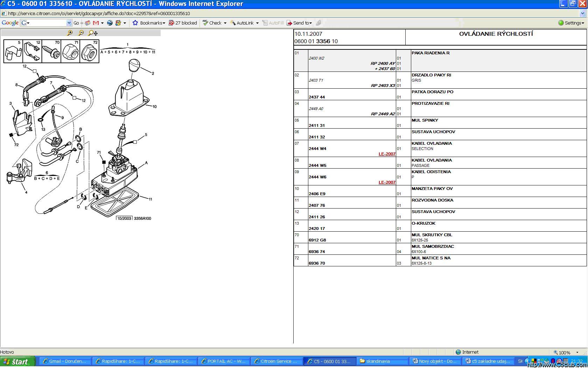588x368 pixels.
Task: Switch to the Citroën Service taskbar window
Action: (276, 361)
